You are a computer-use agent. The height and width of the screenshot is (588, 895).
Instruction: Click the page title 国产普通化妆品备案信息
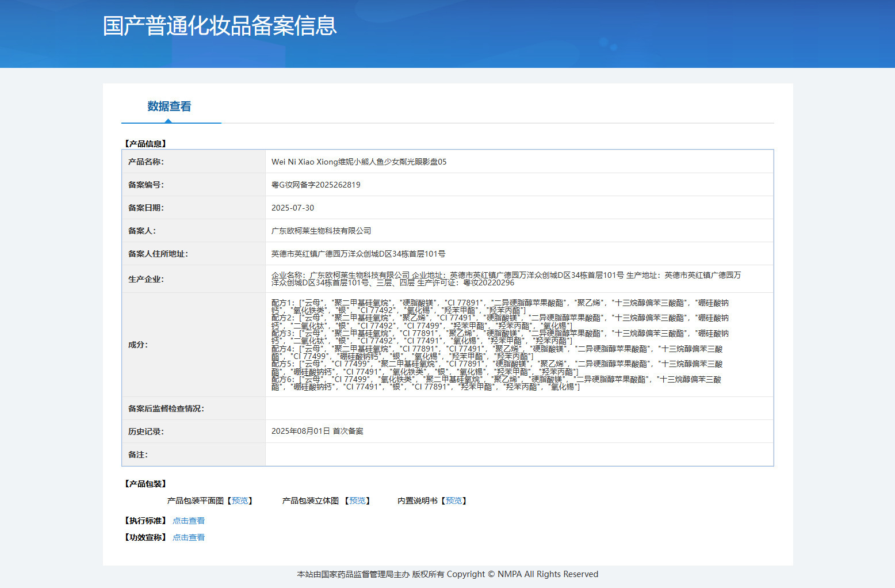click(220, 26)
